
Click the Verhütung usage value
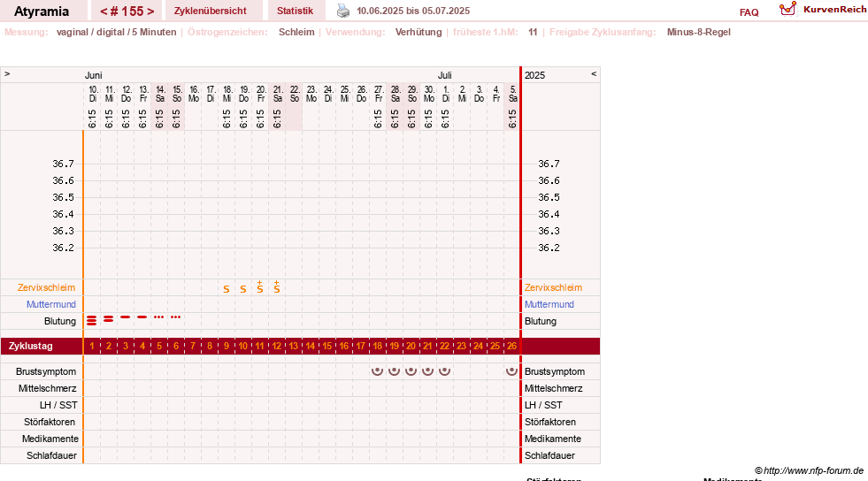point(419,32)
